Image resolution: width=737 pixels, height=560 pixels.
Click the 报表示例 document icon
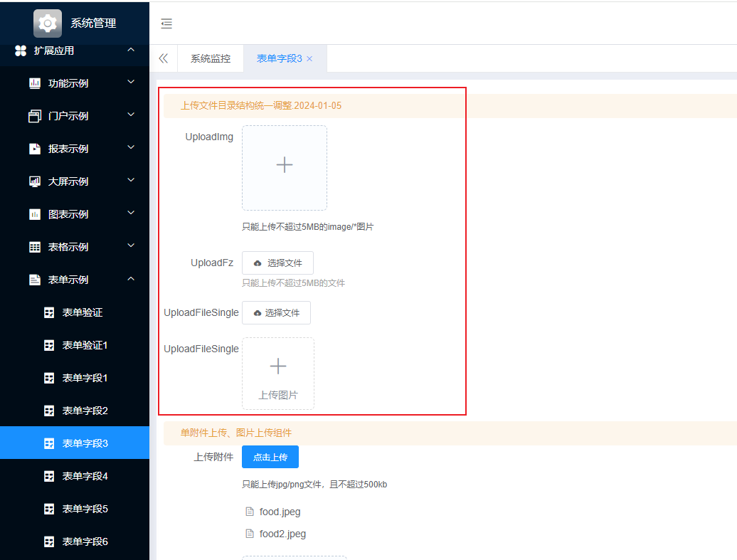coord(35,148)
